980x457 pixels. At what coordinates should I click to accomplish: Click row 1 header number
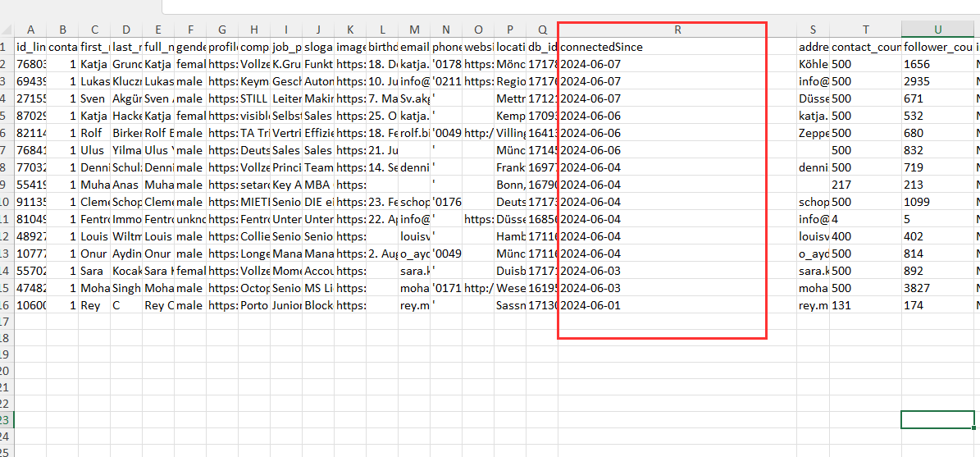pyautogui.click(x=7, y=47)
